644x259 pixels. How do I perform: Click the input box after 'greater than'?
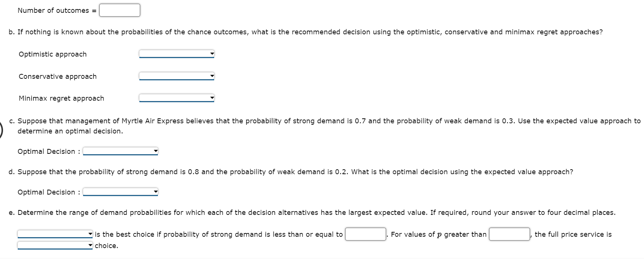[x=508, y=234]
